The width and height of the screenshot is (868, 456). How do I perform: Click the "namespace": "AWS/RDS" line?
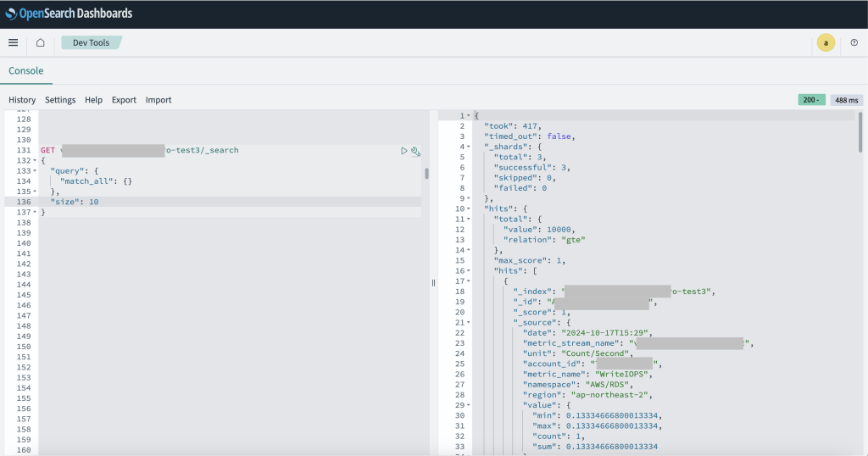pyautogui.click(x=578, y=385)
